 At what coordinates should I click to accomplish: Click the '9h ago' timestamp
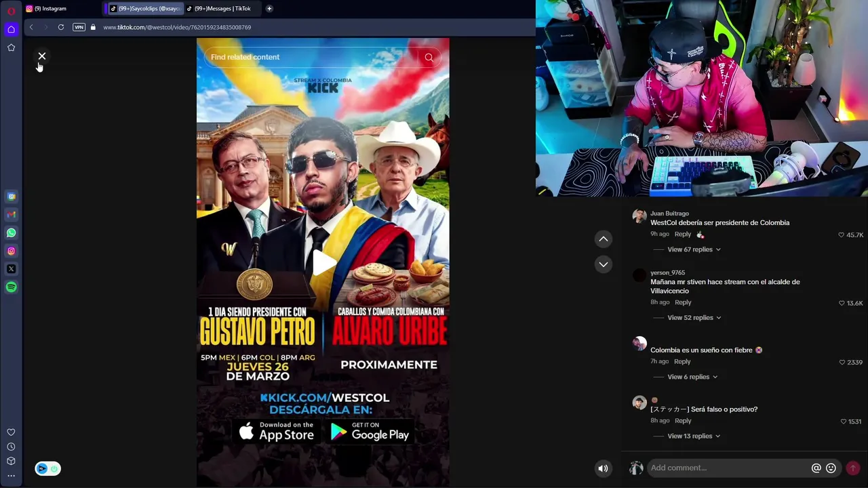point(660,235)
